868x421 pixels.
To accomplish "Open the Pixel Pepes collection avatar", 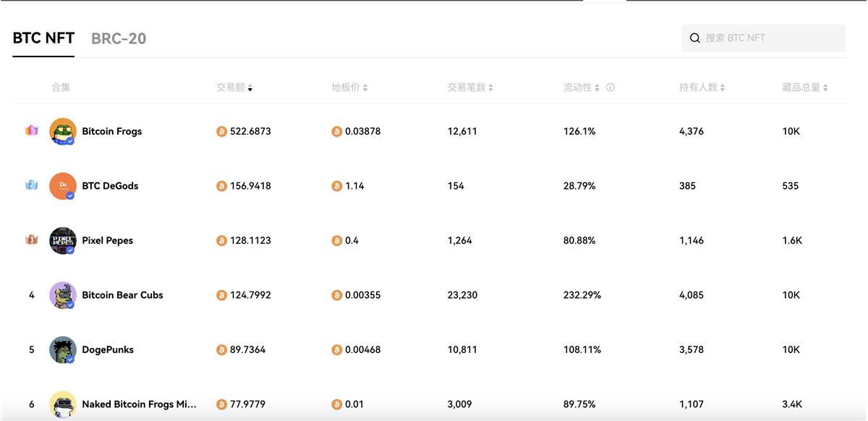I will pyautogui.click(x=63, y=241).
